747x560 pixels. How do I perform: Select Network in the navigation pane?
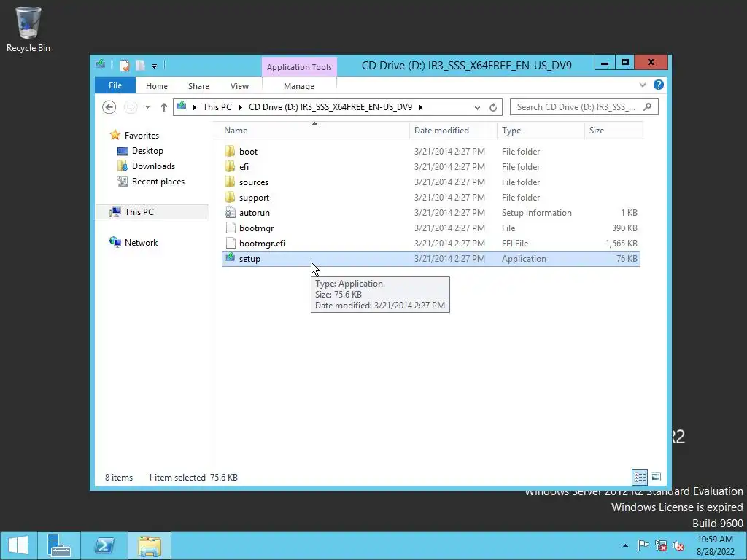[x=141, y=242]
